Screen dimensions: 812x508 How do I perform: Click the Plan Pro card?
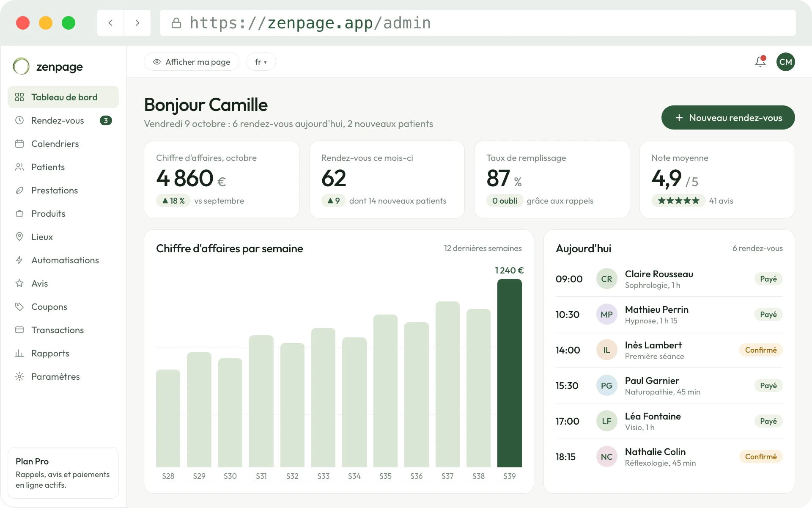tap(63, 473)
